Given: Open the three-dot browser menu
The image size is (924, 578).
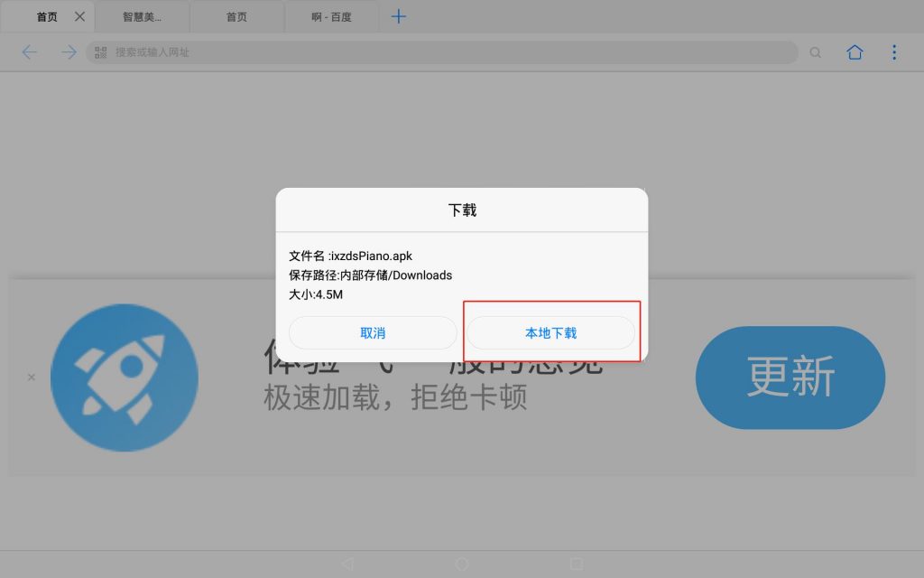Looking at the screenshot, I should [x=894, y=52].
